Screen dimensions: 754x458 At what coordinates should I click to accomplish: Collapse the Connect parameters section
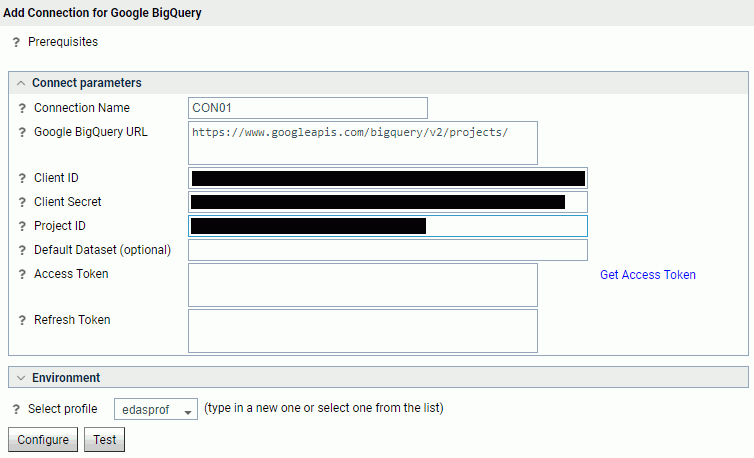[x=21, y=83]
